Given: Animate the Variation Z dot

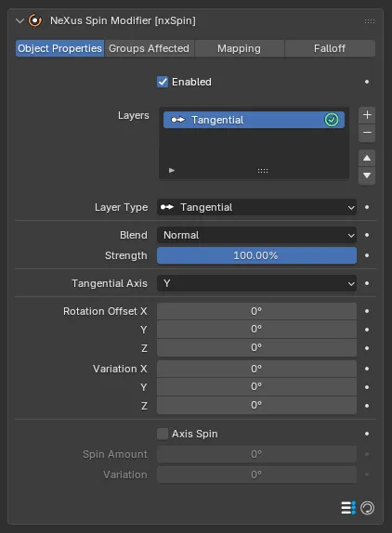Looking at the screenshot, I should 367,406.
